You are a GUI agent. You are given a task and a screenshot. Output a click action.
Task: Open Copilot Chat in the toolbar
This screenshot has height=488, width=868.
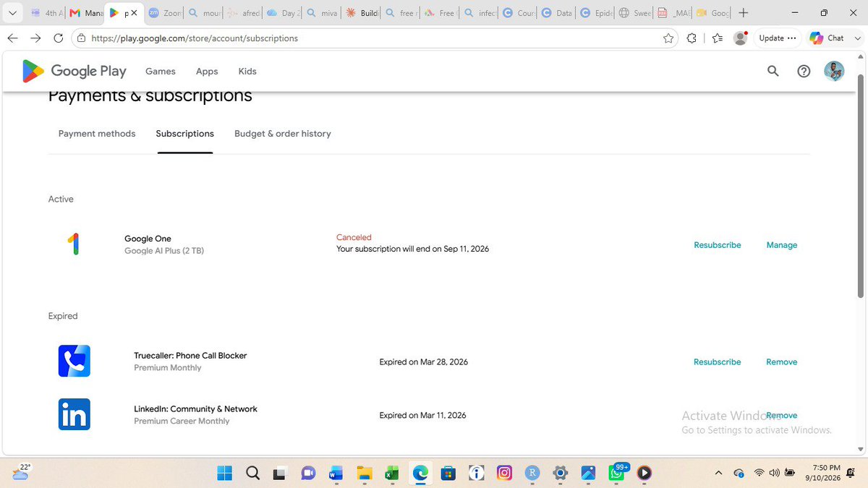point(827,38)
